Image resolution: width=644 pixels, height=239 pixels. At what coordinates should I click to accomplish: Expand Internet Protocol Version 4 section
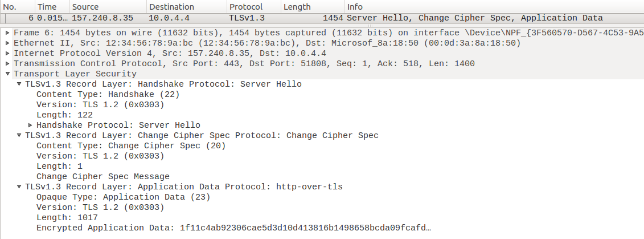pyautogui.click(x=7, y=53)
